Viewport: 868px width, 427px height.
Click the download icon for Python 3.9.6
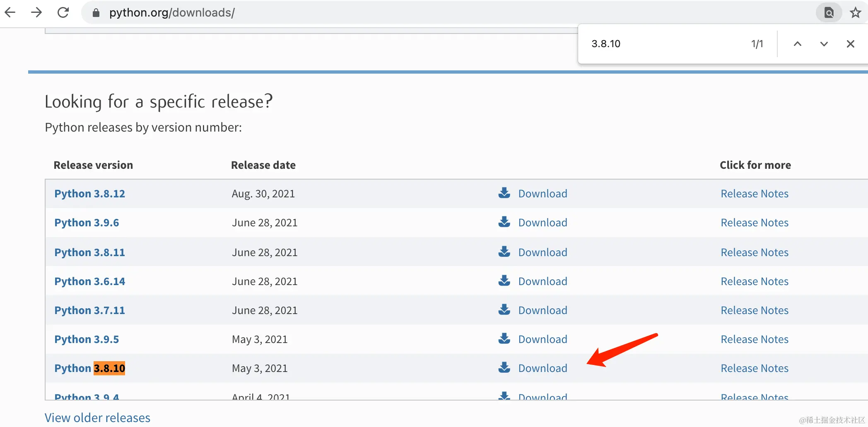[504, 222]
